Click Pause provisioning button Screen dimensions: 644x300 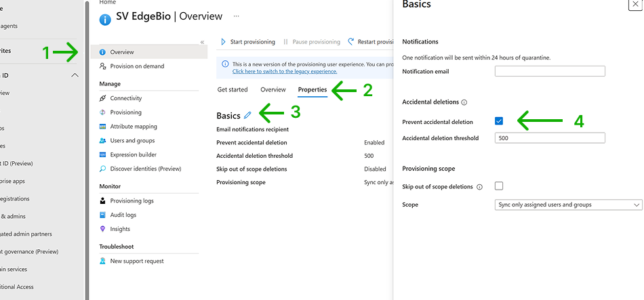[x=312, y=42]
